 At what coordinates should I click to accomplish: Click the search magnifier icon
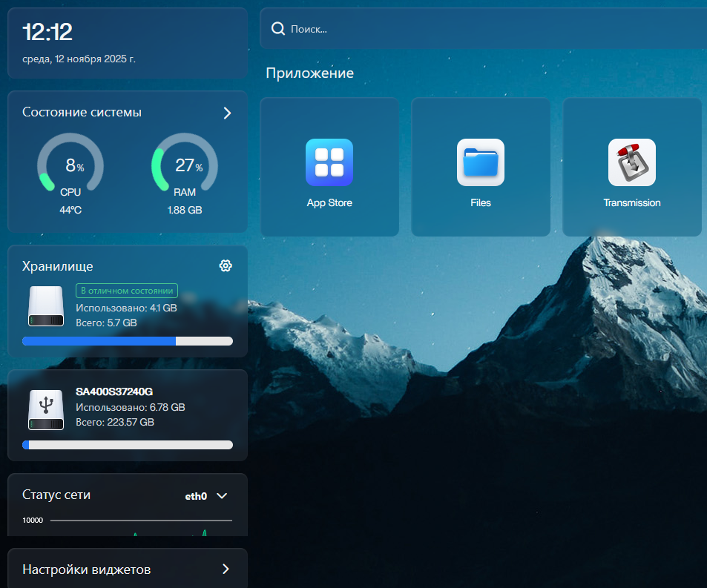pos(277,29)
